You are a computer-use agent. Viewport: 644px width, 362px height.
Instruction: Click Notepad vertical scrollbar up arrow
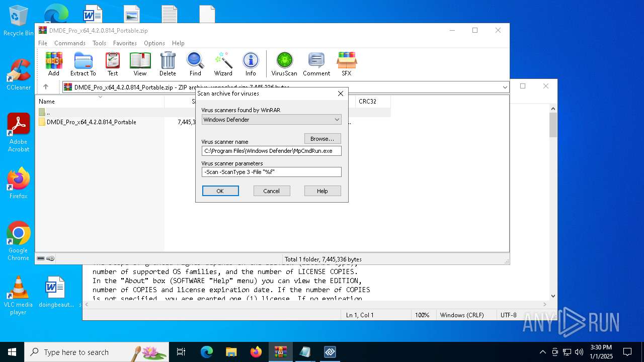553,109
